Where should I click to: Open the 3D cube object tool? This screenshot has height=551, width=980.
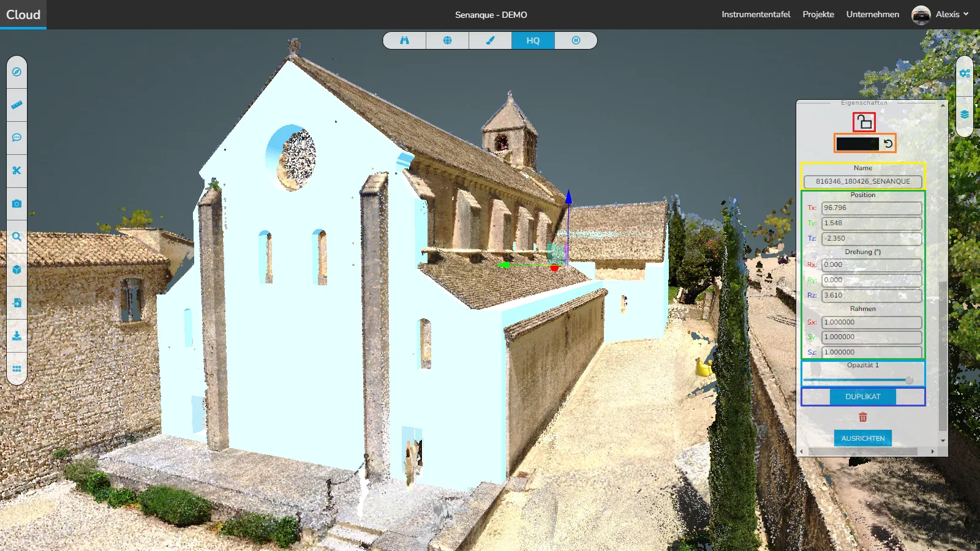point(17,269)
